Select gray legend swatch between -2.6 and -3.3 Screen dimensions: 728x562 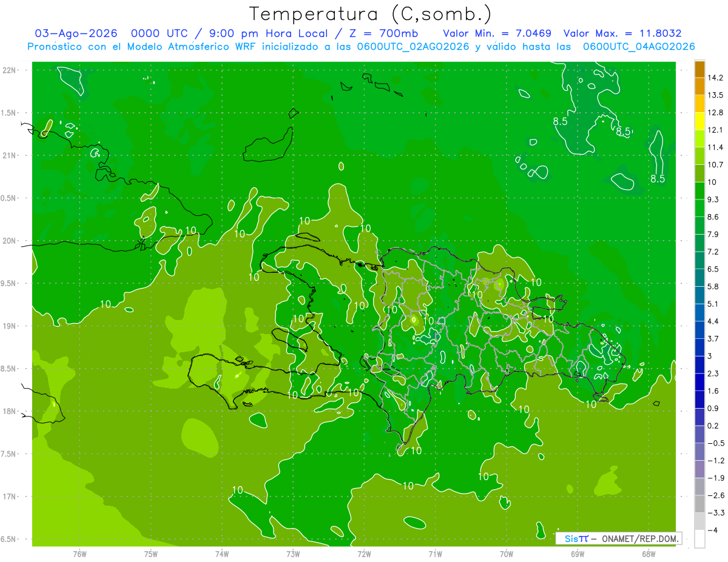(699, 504)
